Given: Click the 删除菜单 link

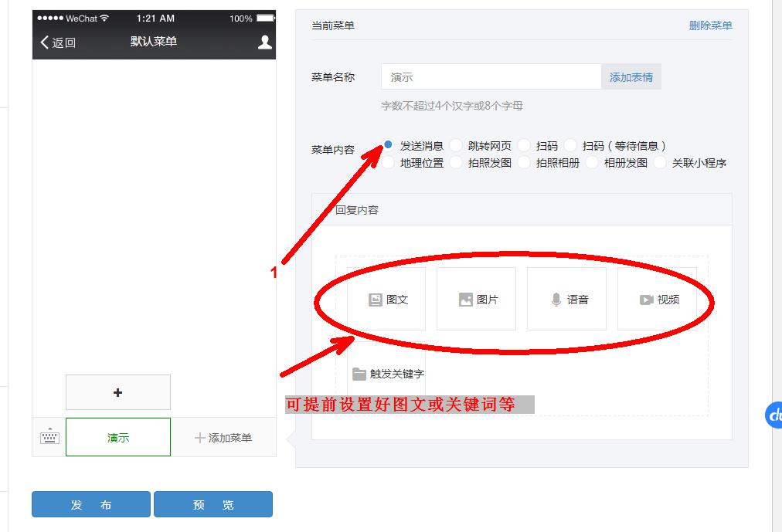Looking at the screenshot, I should 710,25.
